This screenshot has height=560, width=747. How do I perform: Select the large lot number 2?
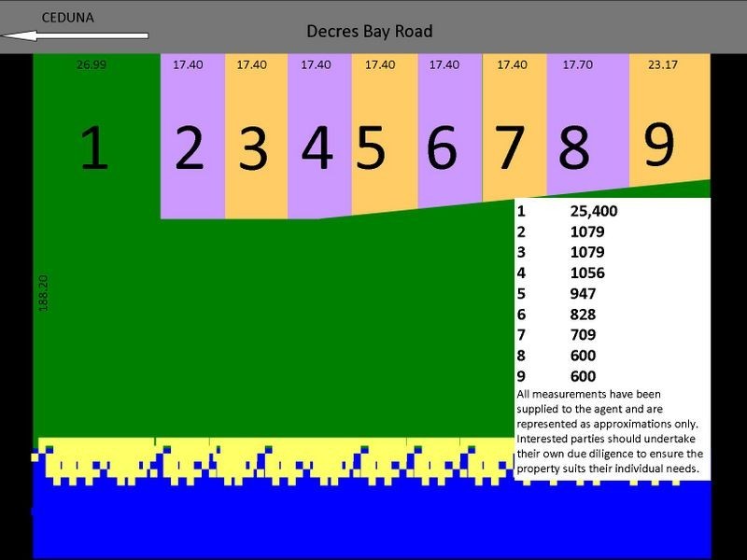click(x=190, y=147)
